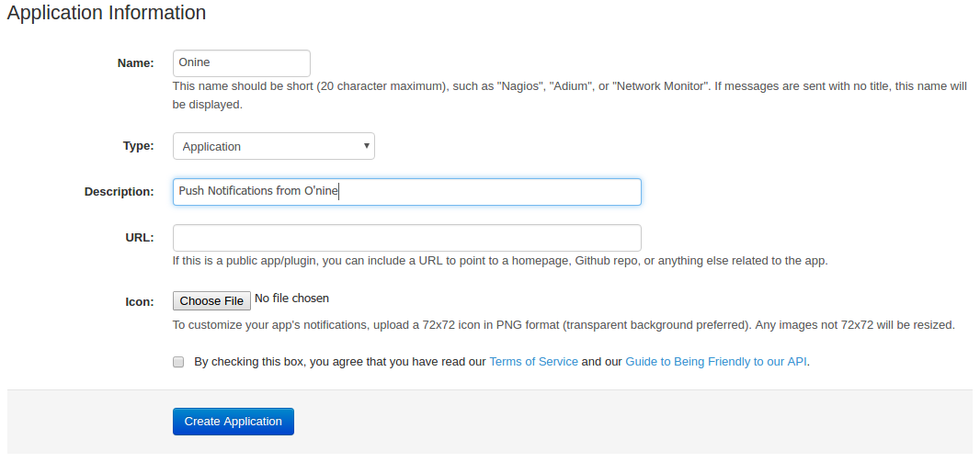Open Guide to Being Friendly to our API
Viewport: 980px width, 462px height.
715,362
